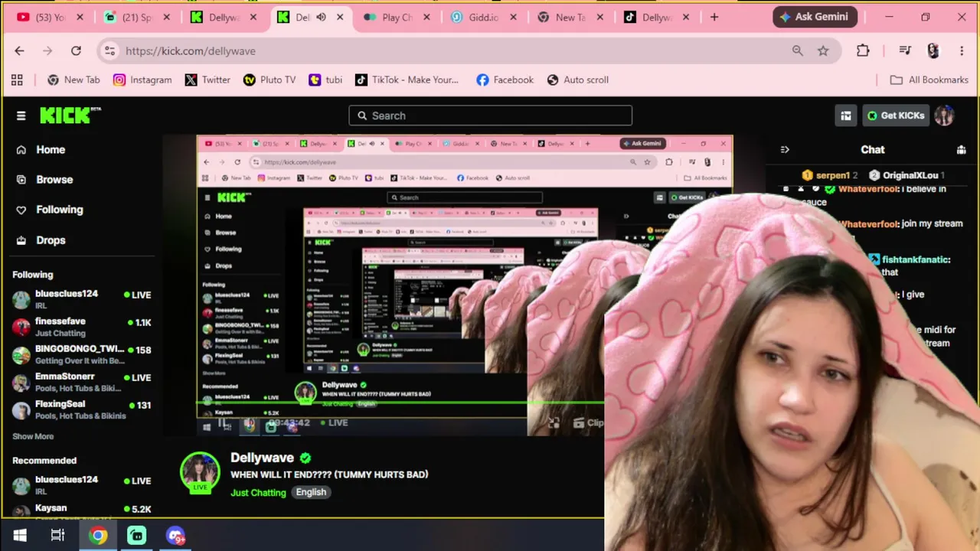Screen dimensions: 980x551
Task: Open the Windows Start menu
Action: 20,536
